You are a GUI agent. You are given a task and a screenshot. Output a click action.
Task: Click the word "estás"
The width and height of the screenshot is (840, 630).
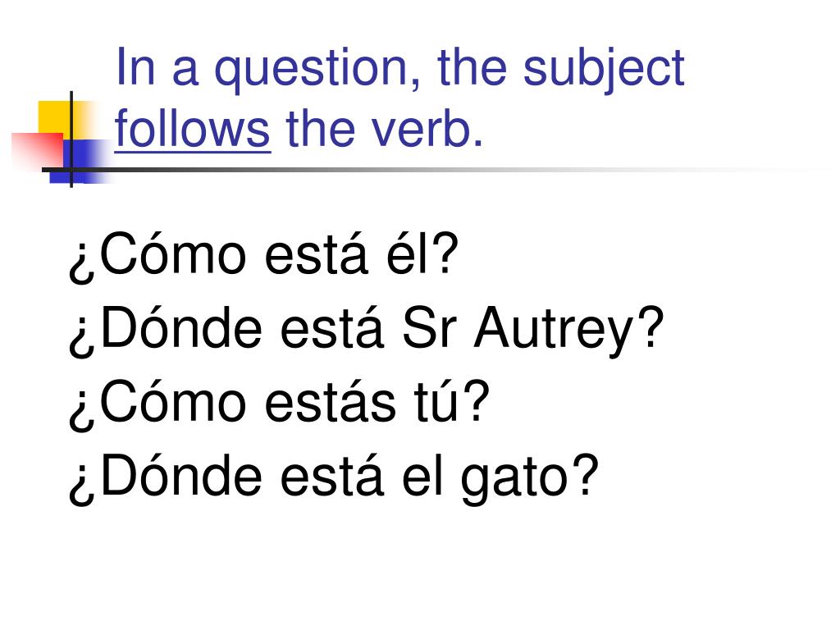330,403
